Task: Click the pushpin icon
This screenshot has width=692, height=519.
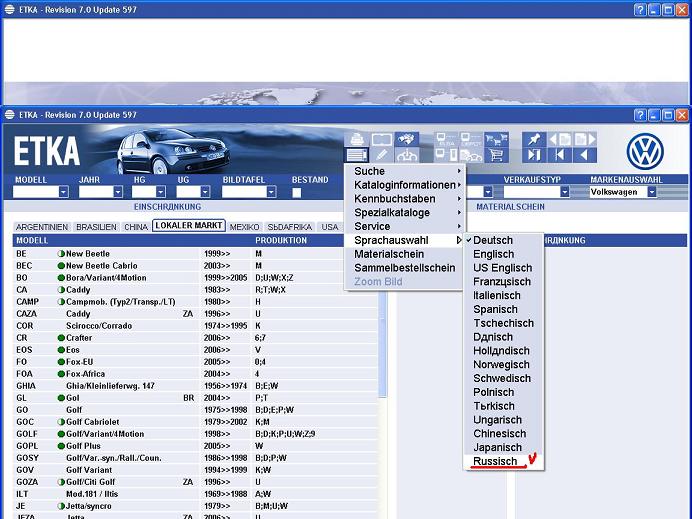Action: tap(534, 139)
